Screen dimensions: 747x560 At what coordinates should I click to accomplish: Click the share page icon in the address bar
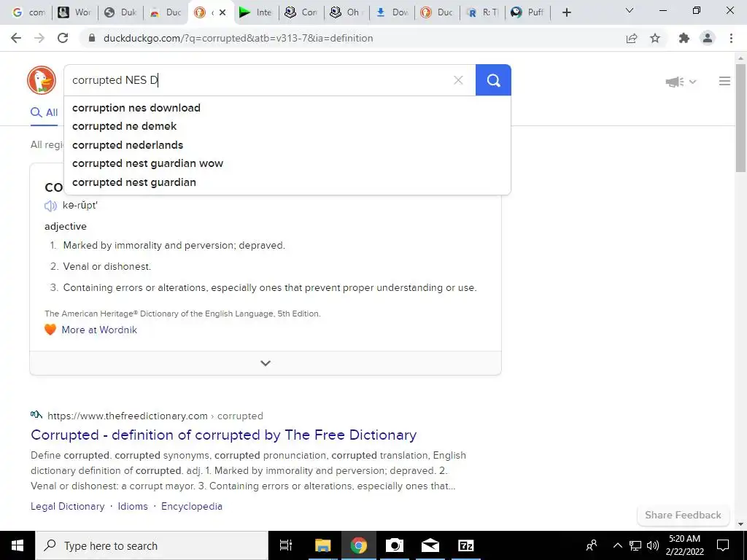tap(632, 38)
